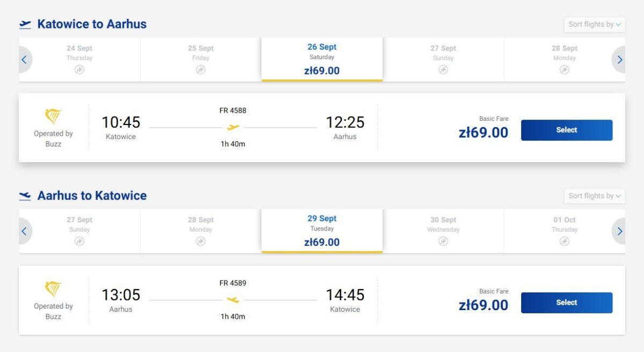Click the yellow plane icon under FR 4589
Image resolution: width=644 pixels, height=352 pixels.
coord(233,300)
